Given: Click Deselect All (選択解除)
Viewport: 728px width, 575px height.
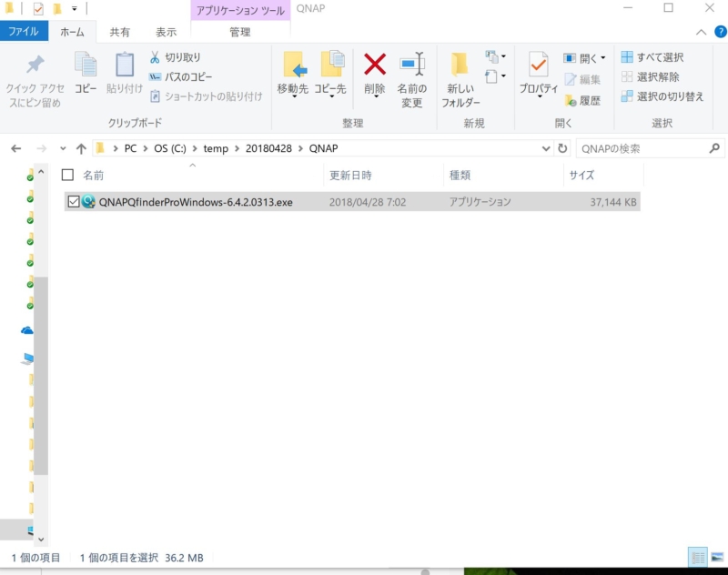Looking at the screenshot, I should pyautogui.click(x=651, y=77).
